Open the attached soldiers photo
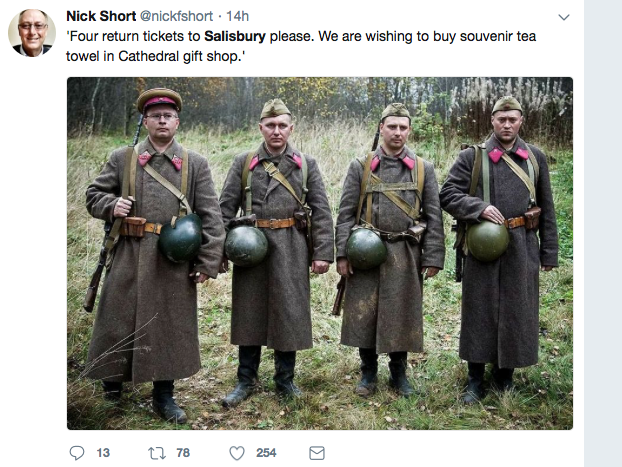This screenshot has height=467, width=622. (320, 253)
